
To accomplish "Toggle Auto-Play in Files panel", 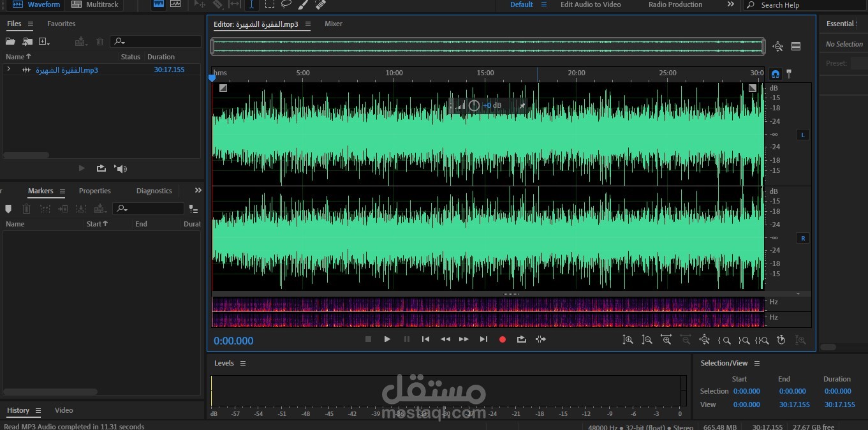I will [x=121, y=168].
